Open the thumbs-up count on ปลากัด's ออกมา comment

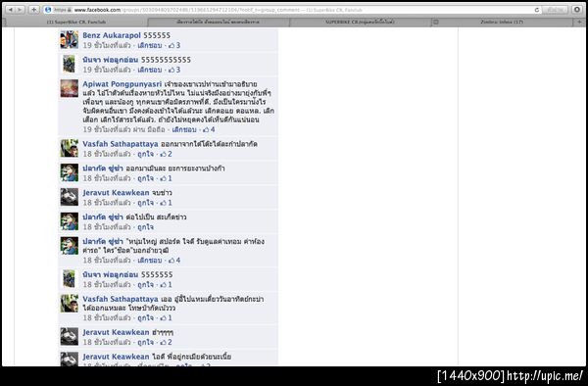(166, 178)
